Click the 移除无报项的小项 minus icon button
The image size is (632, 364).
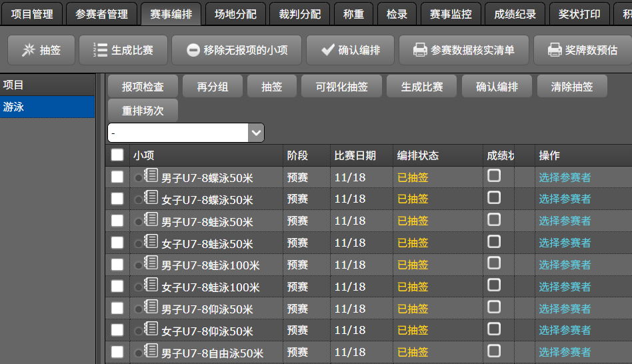[236, 50]
